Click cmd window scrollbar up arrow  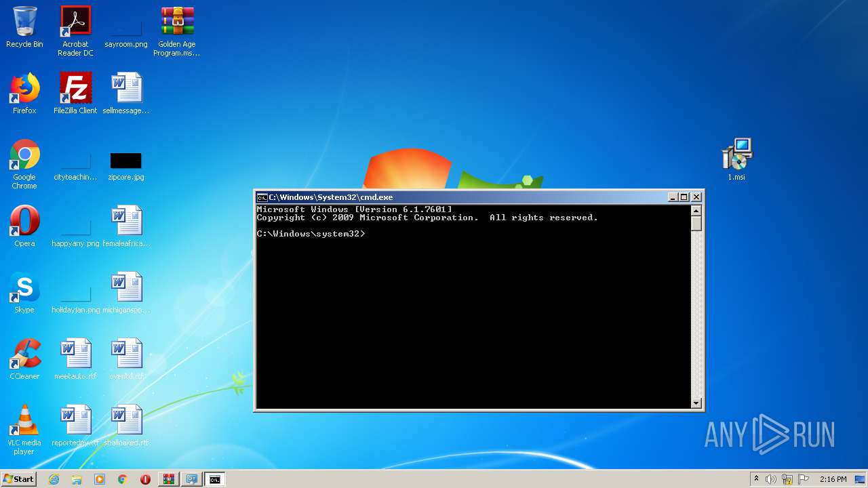696,210
